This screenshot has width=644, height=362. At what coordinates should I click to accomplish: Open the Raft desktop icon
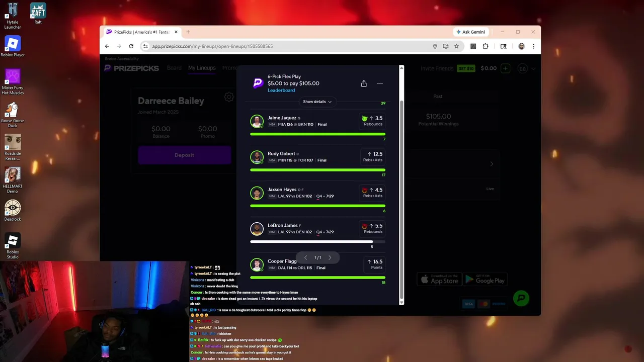click(38, 14)
